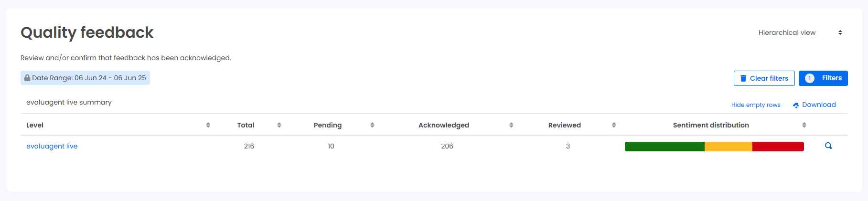This screenshot has width=868, height=201.
Task: Sort by the Total column arrows
Action: coord(279,125)
